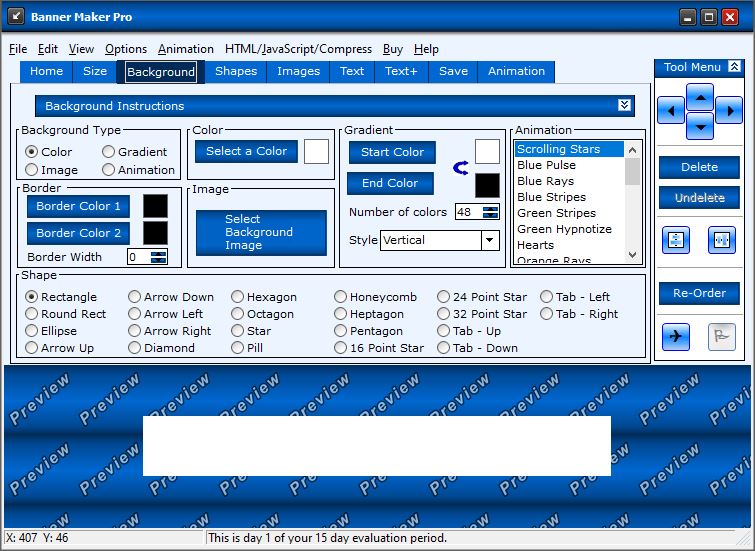The width and height of the screenshot is (755, 551).
Task: Select the Gradient background type
Action: [134, 152]
